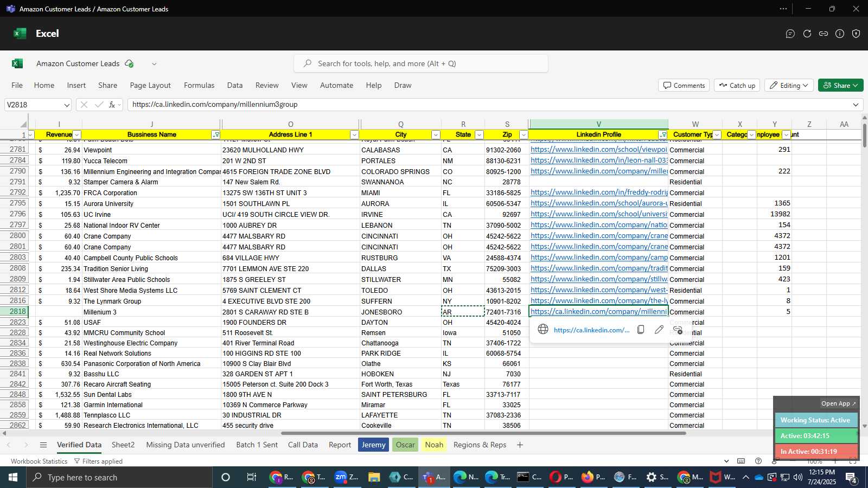Viewport: 868px width, 488px height.
Task: Click the copy link chain icon in header
Action: [824, 34]
